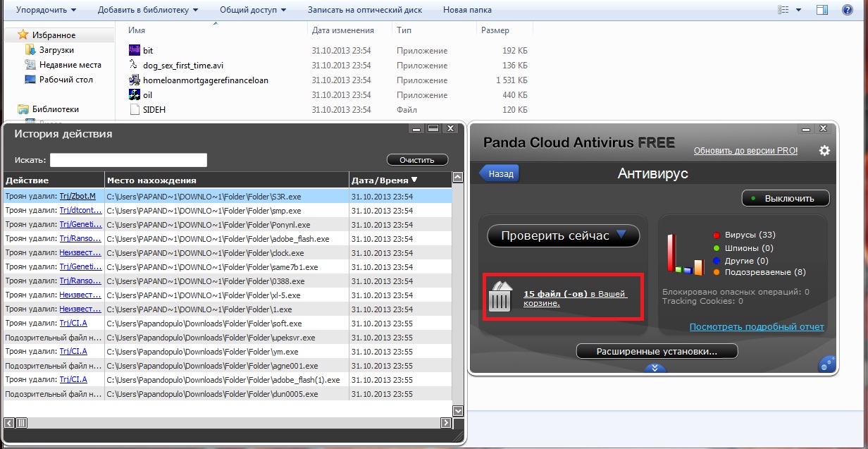Viewport: 868px width, 449px height.
Task: Select the row with adobe_flash.exe path
Action: tap(228, 238)
